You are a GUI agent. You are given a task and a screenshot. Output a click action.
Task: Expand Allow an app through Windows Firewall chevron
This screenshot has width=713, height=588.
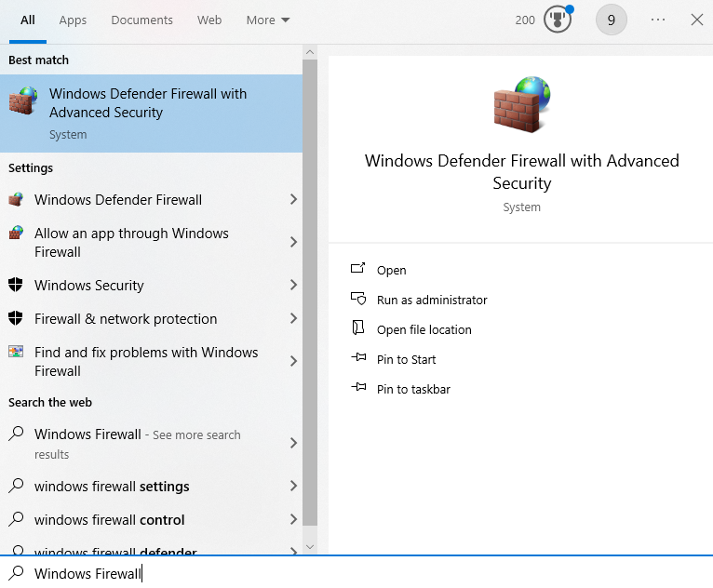[x=294, y=242]
